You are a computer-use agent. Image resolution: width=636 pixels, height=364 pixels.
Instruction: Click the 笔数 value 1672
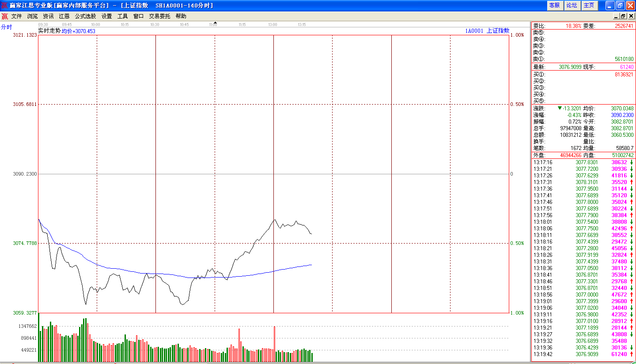point(576,148)
